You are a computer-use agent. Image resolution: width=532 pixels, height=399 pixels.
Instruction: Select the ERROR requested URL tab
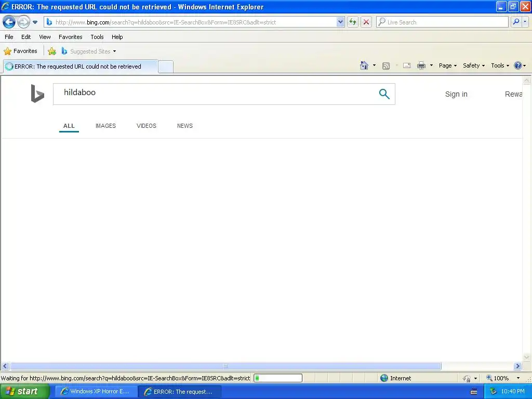click(81, 66)
